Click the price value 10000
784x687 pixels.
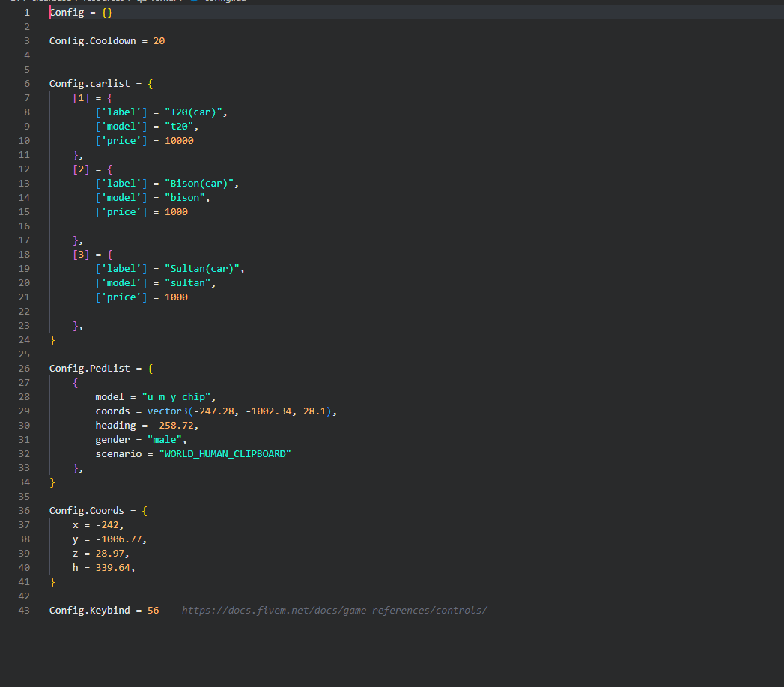[x=179, y=141]
